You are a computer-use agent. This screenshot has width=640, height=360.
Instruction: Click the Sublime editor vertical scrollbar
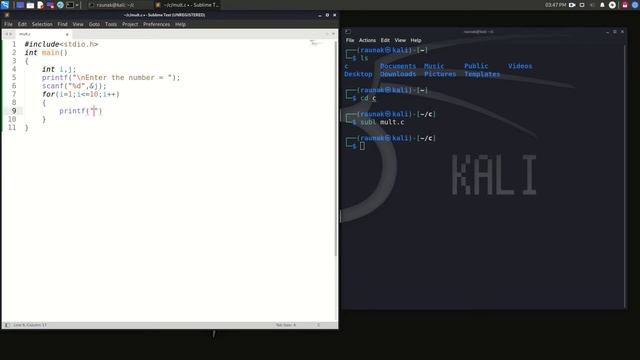(x=336, y=149)
